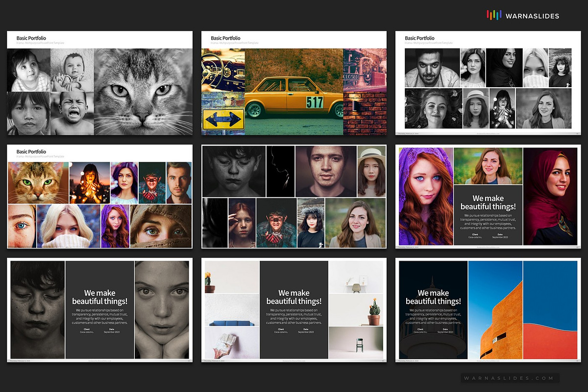Click 'We make beautiful things!' on the orange building slide
The width and height of the screenshot is (588, 392).
pyautogui.click(x=433, y=297)
